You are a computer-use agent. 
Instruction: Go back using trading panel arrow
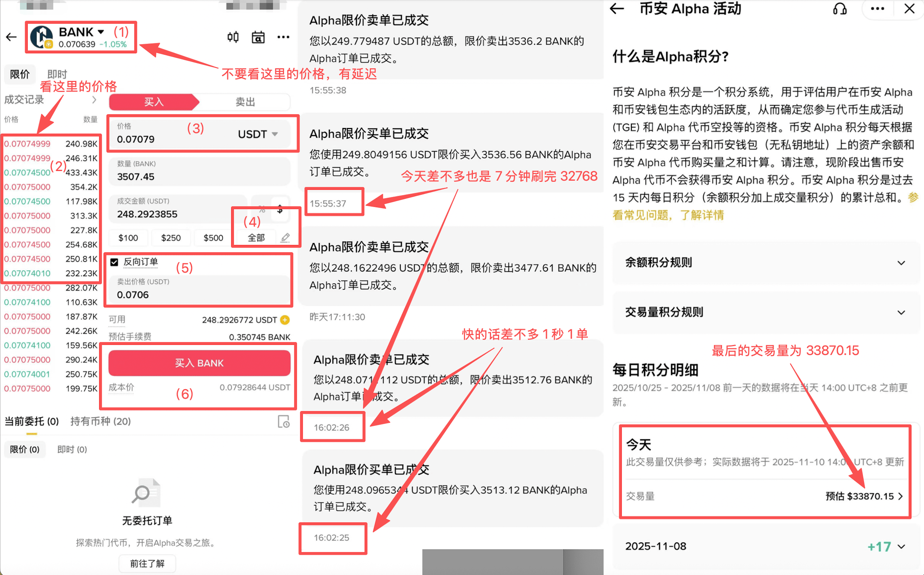11,37
